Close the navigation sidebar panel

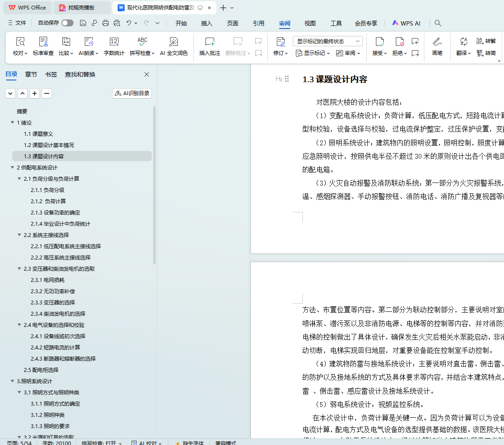tap(147, 74)
